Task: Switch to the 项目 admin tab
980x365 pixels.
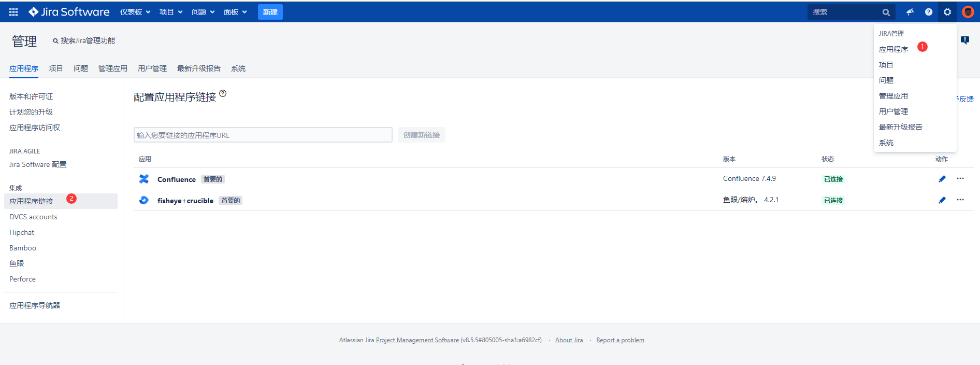Action: [56, 68]
